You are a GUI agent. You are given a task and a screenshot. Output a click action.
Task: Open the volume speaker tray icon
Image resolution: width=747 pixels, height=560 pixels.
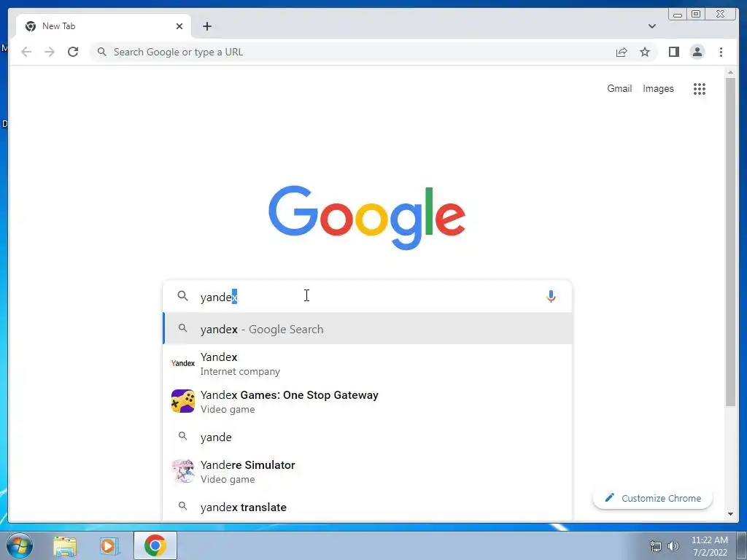(x=673, y=546)
